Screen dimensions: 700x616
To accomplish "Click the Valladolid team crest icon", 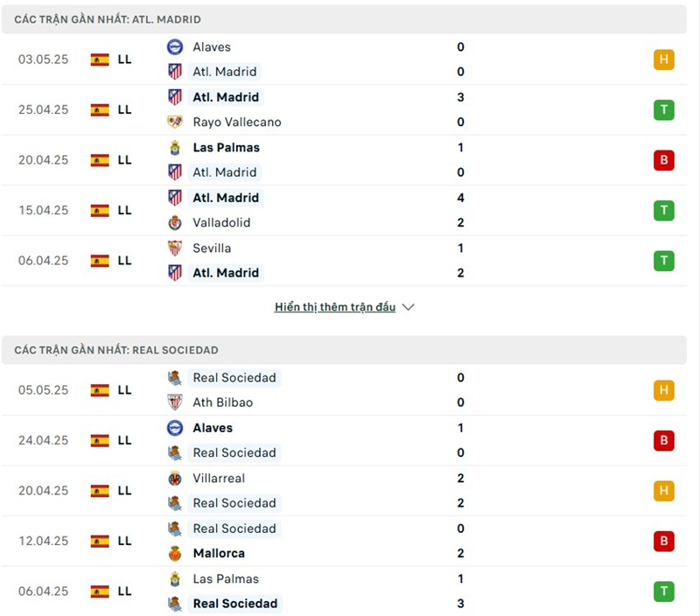I will click(x=175, y=223).
